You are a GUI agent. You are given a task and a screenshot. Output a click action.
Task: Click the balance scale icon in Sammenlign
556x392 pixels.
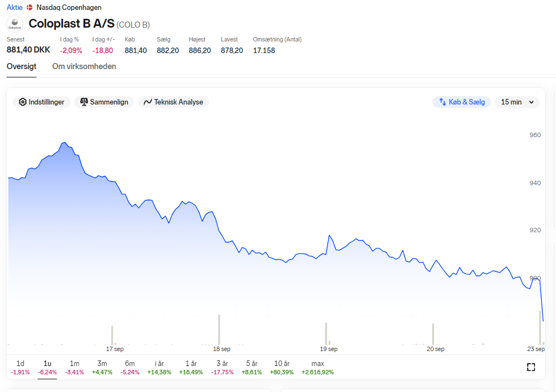[x=84, y=102]
